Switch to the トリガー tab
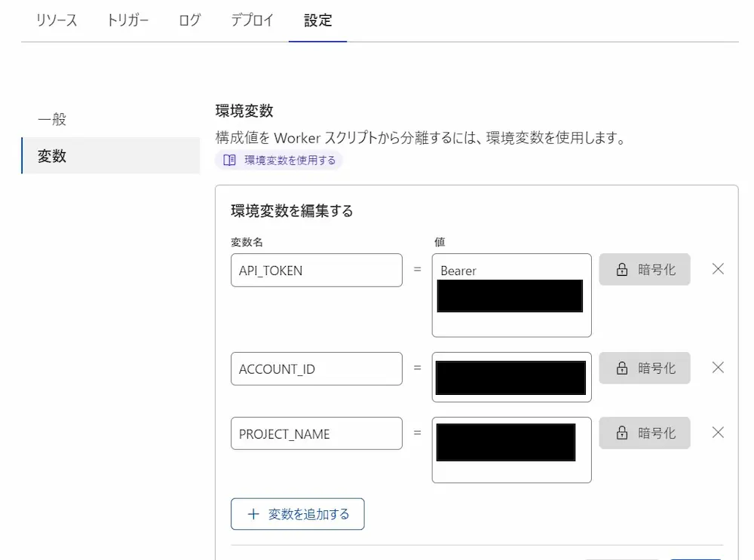This screenshot has width=754, height=560. coord(127,20)
